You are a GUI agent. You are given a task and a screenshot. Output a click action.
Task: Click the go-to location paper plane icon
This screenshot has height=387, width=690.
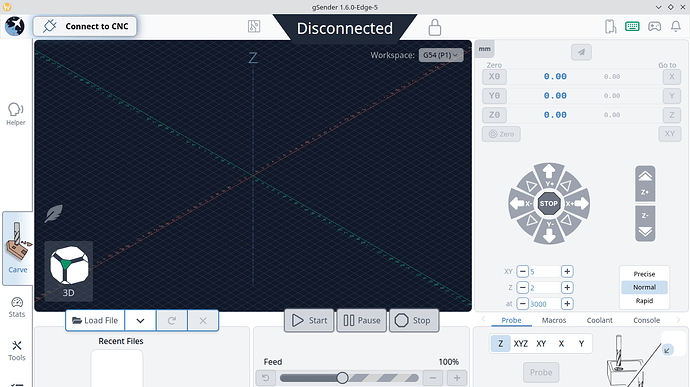click(x=581, y=52)
